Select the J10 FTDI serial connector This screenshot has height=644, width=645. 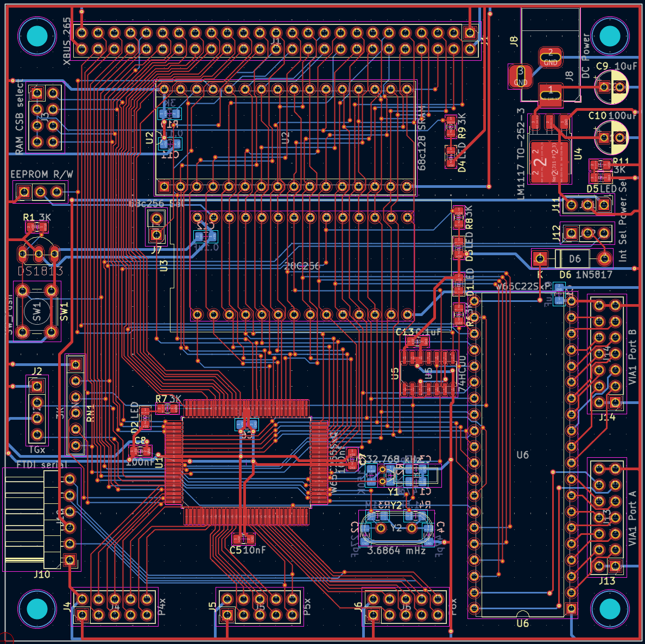[x=43, y=520]
